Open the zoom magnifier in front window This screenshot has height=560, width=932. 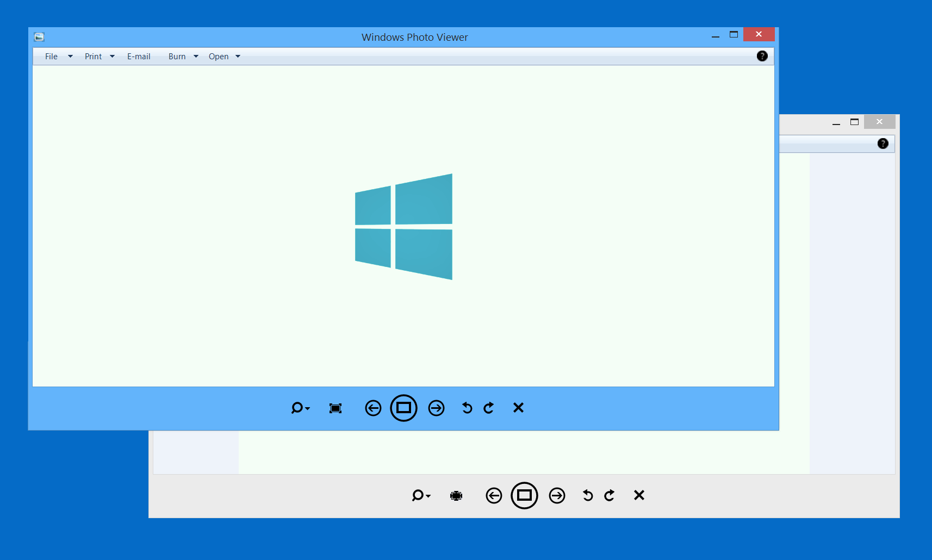(300, 408)
